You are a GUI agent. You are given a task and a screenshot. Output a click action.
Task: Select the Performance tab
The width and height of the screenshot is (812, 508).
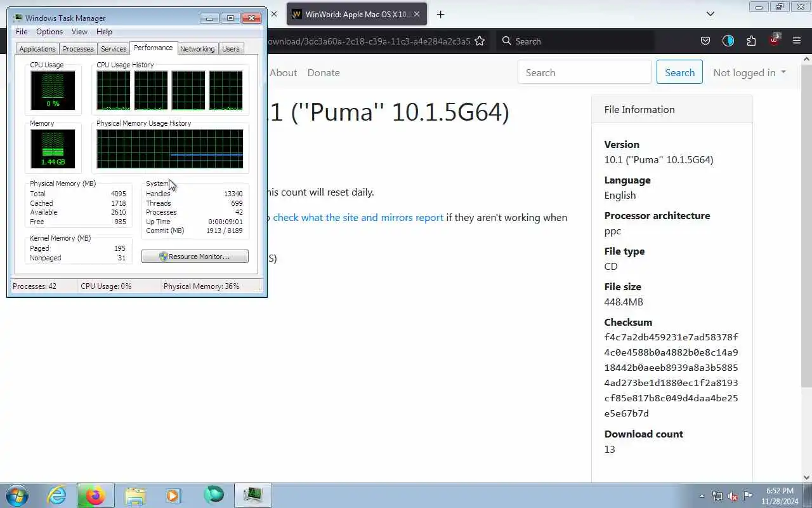click(x=153, y=48)
